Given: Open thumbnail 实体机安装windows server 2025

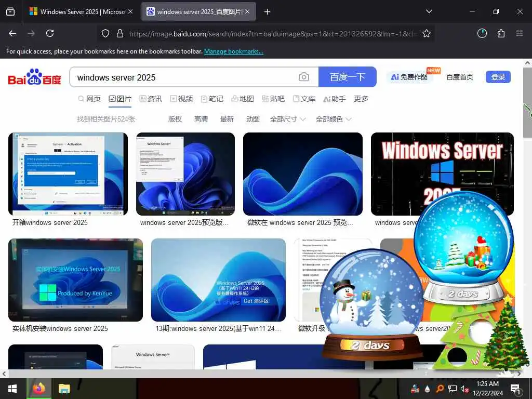Looking at the screenshot, I should click(x=76, y=280).
